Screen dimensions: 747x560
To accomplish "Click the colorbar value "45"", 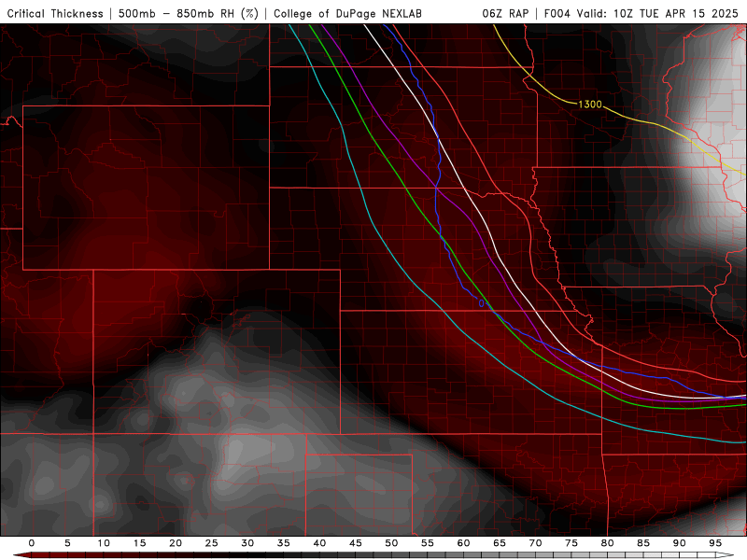I will tap(356, 543).
